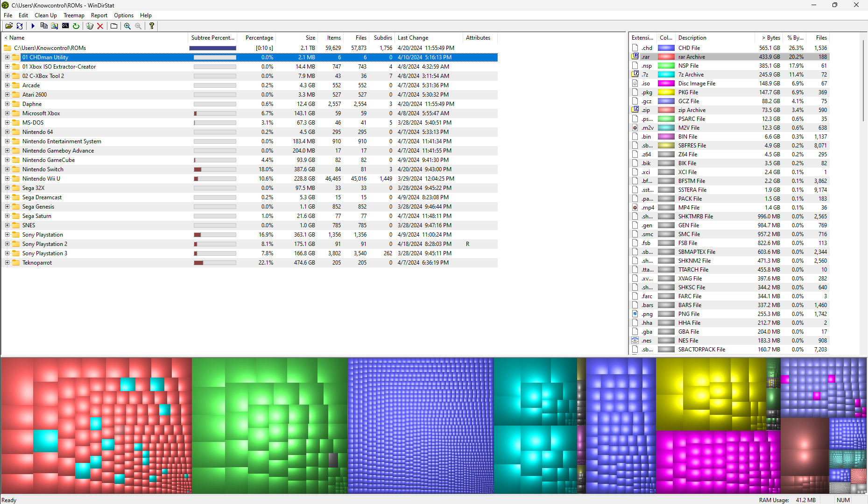Viewport: 868px width, 504px height.
Task: Click the Explorer Here magnifier-folder icon
Action: pos(55,26)
